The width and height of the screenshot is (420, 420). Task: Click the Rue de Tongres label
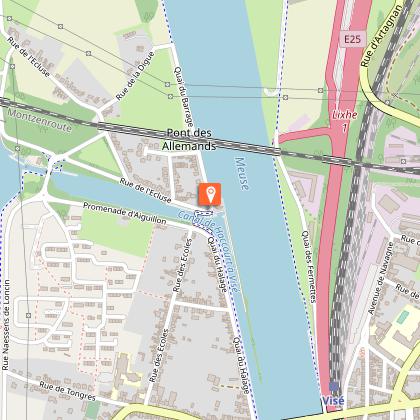click(68, 391)
